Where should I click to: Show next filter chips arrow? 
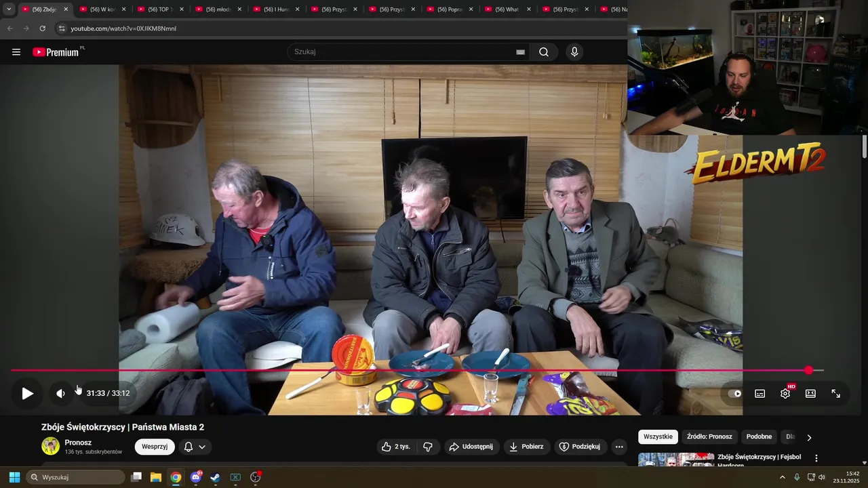[x=809, y=437]
